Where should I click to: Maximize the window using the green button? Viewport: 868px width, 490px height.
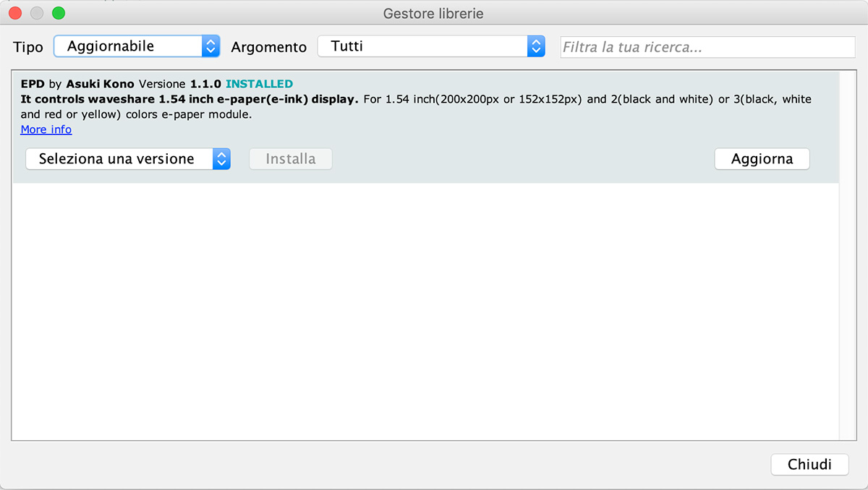(x=59, y=13)
